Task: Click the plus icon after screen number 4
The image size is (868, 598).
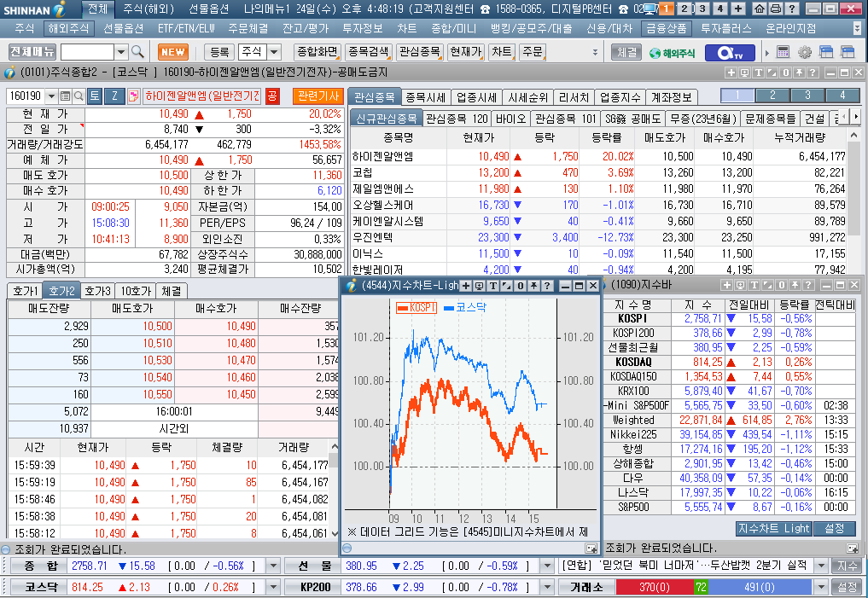Action: tap(737, 9)
